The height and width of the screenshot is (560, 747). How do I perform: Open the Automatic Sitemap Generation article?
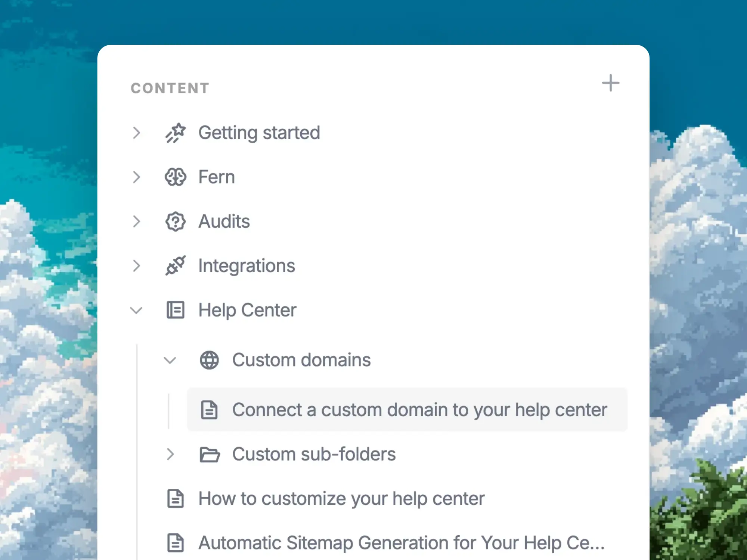(401, 543)
